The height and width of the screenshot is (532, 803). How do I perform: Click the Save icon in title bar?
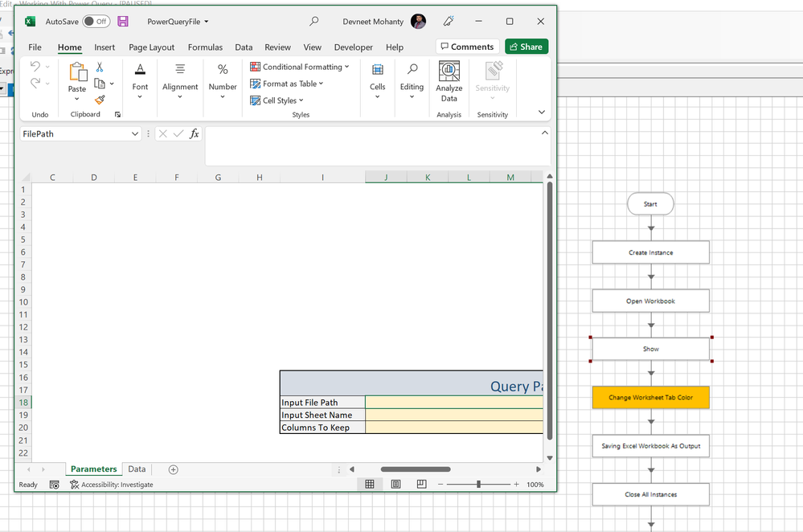coord(123,22)
